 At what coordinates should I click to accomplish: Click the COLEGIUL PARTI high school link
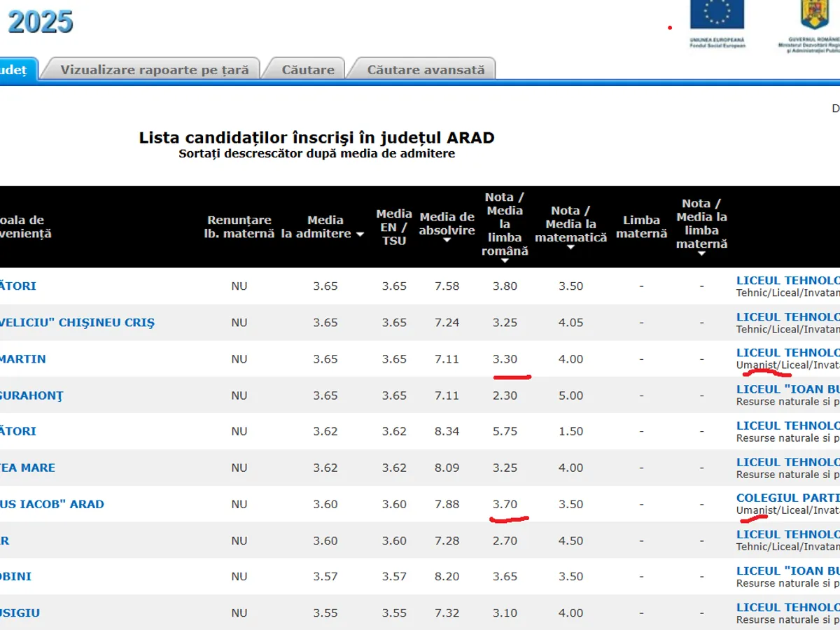(787, 498)
